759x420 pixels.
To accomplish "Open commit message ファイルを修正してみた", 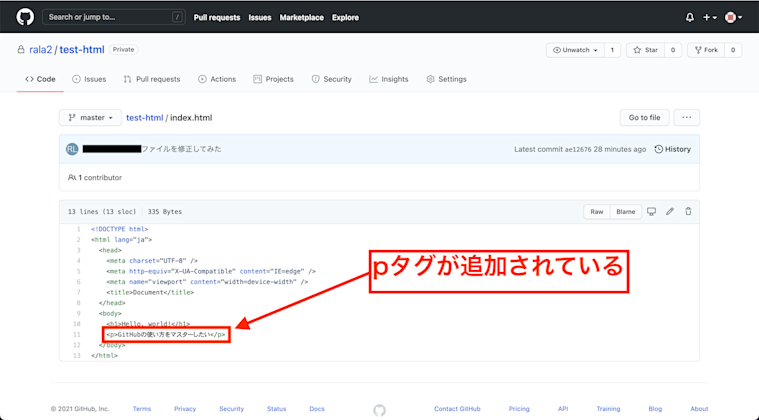I will point(181,149).
